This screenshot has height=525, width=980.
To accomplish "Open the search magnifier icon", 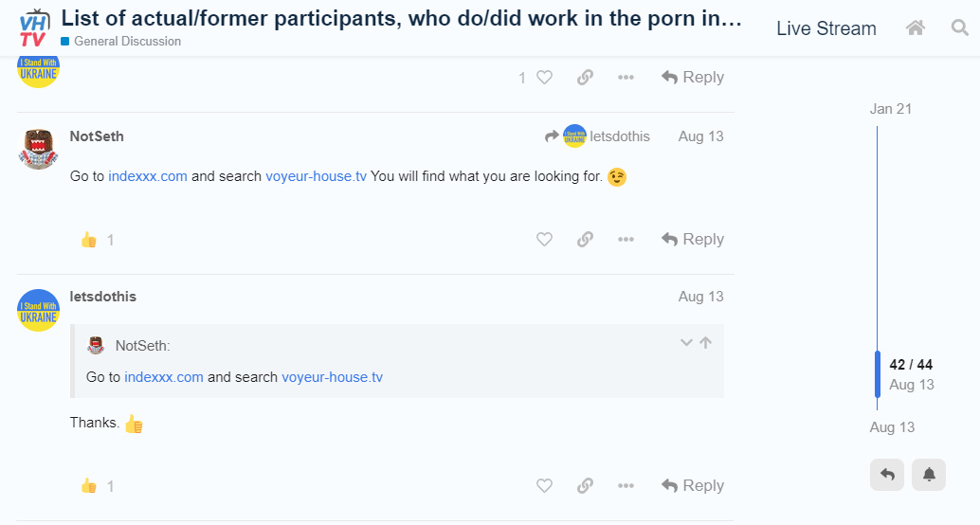I will (x=960, y=28).
